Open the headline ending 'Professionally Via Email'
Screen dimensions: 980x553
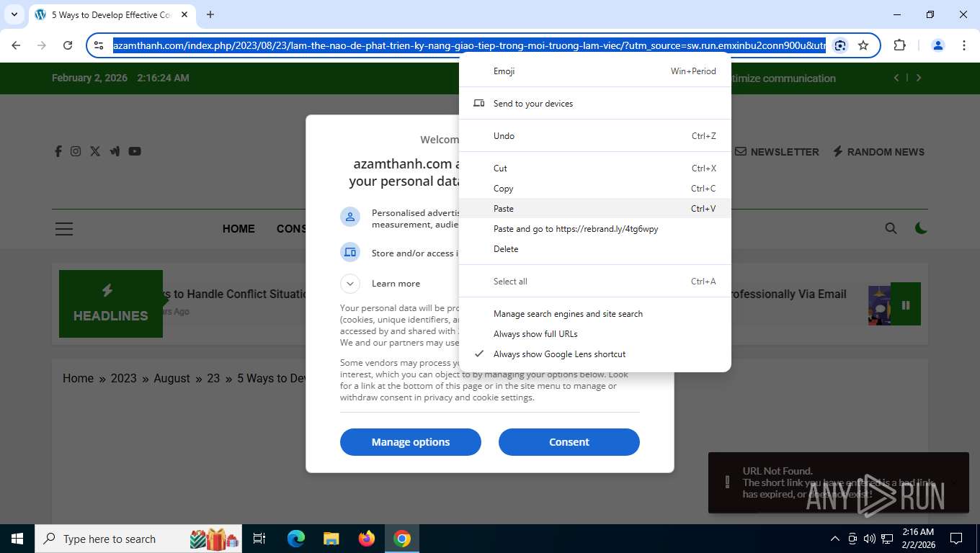tap(789, 294)
